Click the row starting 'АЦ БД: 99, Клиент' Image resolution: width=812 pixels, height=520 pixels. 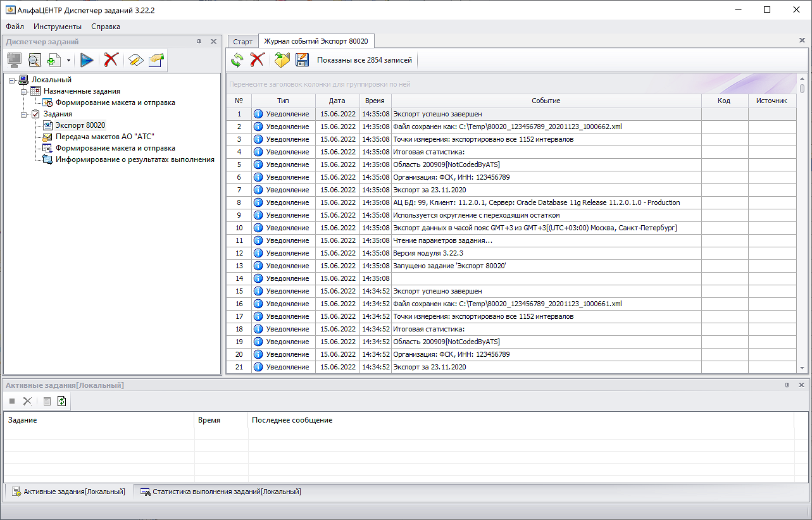[x=511, y=202]
